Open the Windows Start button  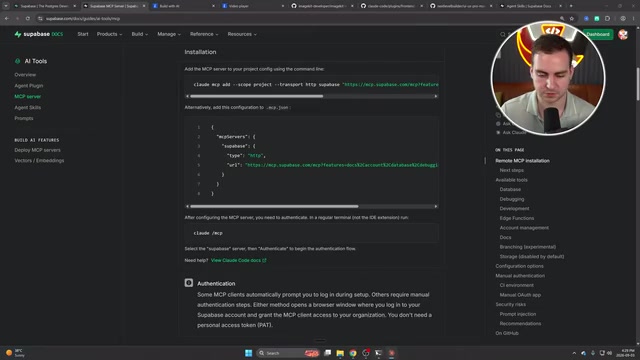tap(248, 353)
